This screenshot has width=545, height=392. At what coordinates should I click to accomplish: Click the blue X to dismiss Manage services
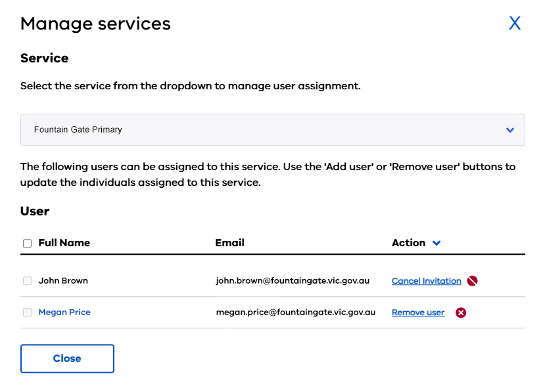[515, 23]
